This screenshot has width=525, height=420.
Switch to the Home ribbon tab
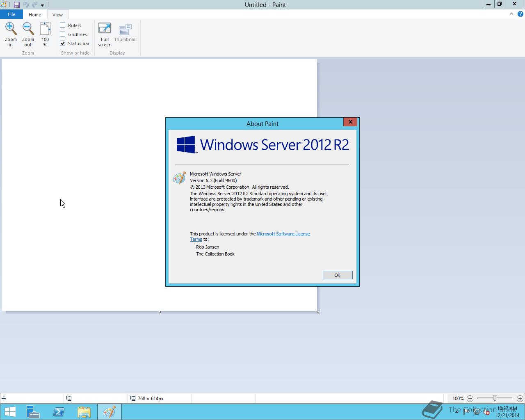(35, 15)
